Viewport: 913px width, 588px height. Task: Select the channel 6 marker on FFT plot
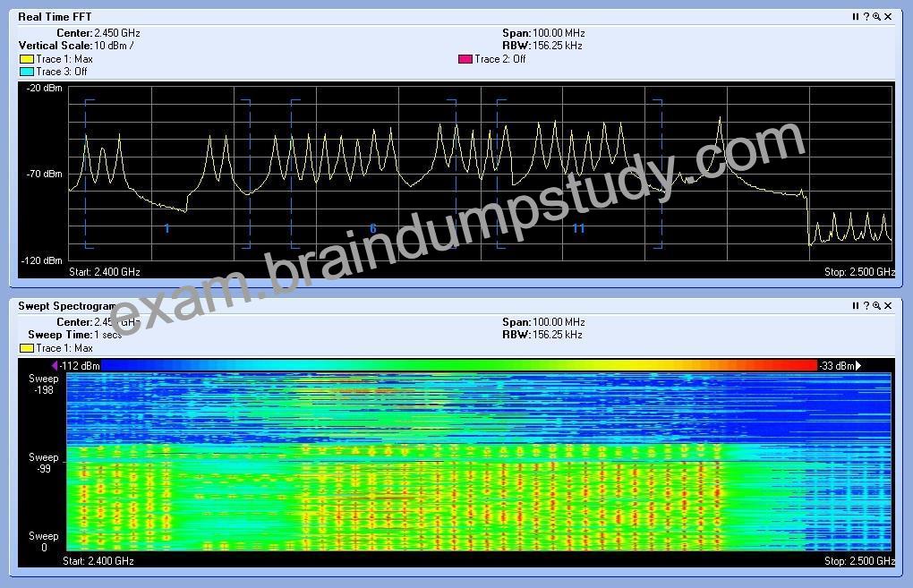click(x=373, y=229)
